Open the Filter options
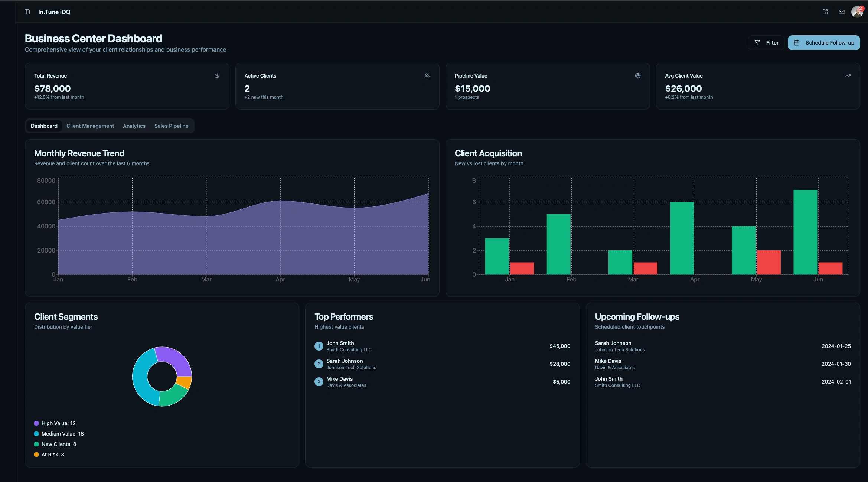Screen dimensions: 868x482 click(766, 43)
